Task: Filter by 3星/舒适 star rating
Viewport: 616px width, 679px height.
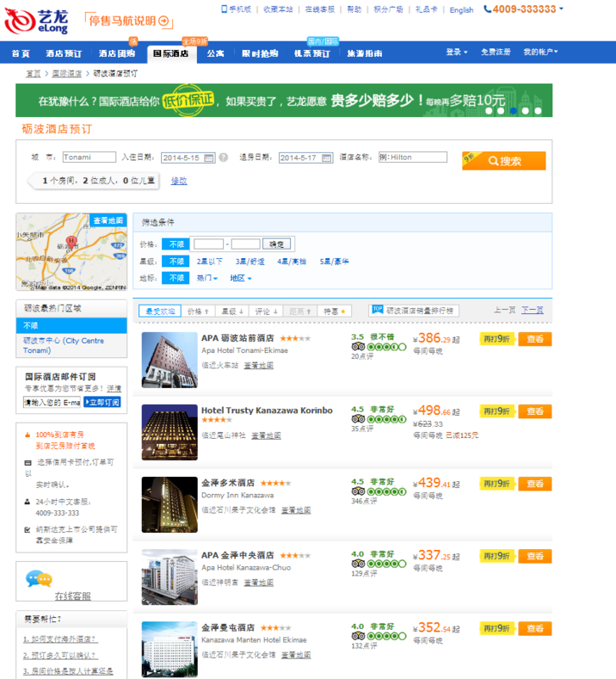Action: click(x=249, y=261)
